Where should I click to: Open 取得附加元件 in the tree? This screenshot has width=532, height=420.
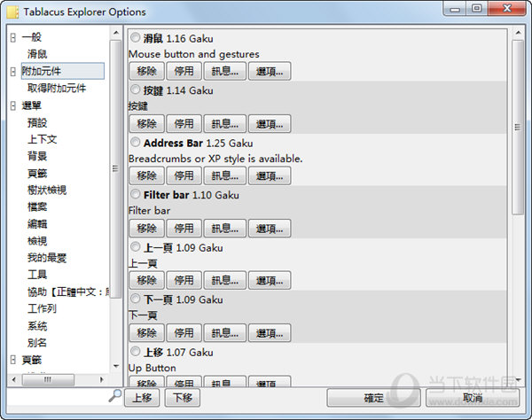57,88
